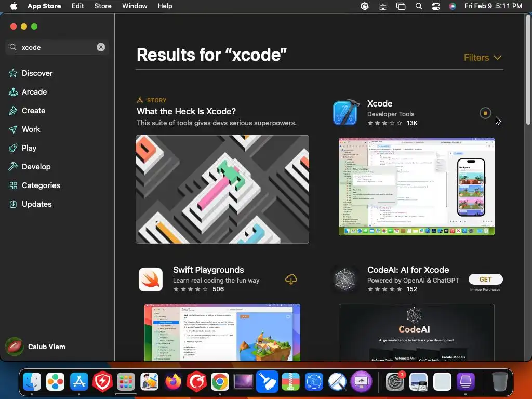Image resolution: width=532 pixels, height=399 pixels.
Task: Clear the xcode search field
Action: point(101,47)
